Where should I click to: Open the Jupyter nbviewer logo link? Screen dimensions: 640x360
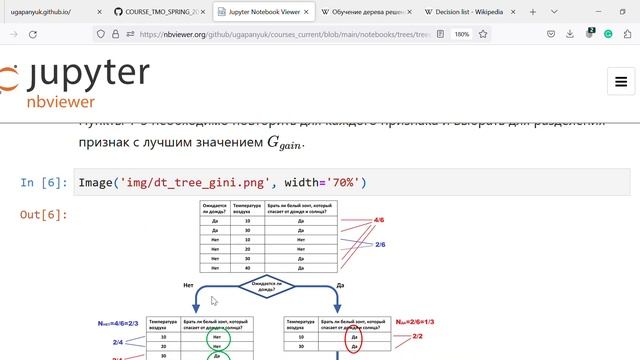(x=75, y=84)
